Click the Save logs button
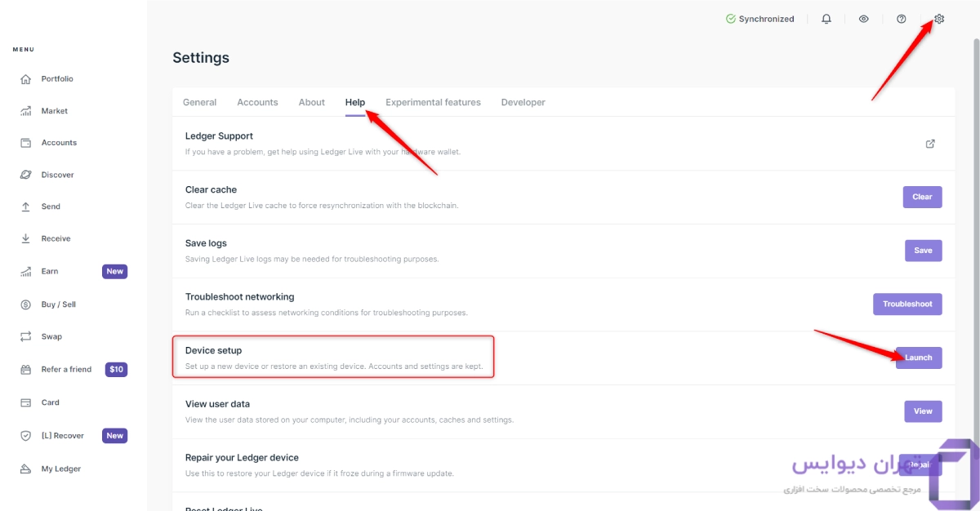Screen dimensions: 980x511 (x=923, y=251)
